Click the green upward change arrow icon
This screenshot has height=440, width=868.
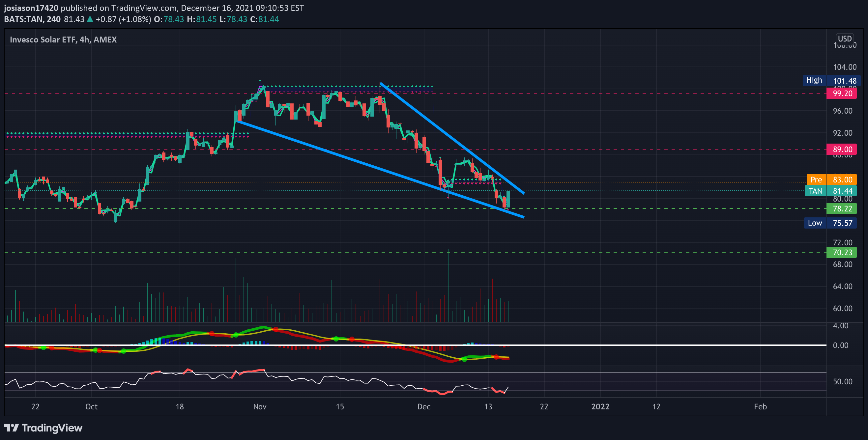coord(90,19)
